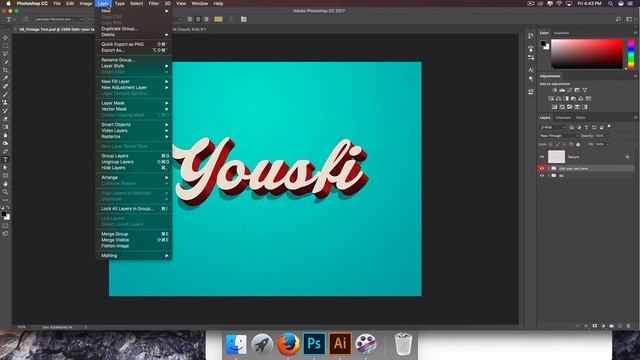Open the blend mode Pass Through dropdown
Image resolution: width=640 pixels, height=360 pixels.
click(x=559, y=136)
